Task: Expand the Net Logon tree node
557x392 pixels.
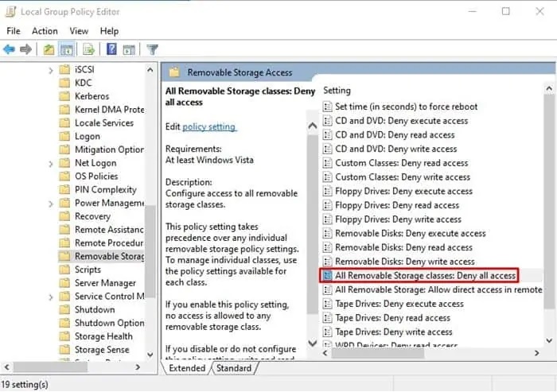Action: point(51,164)
